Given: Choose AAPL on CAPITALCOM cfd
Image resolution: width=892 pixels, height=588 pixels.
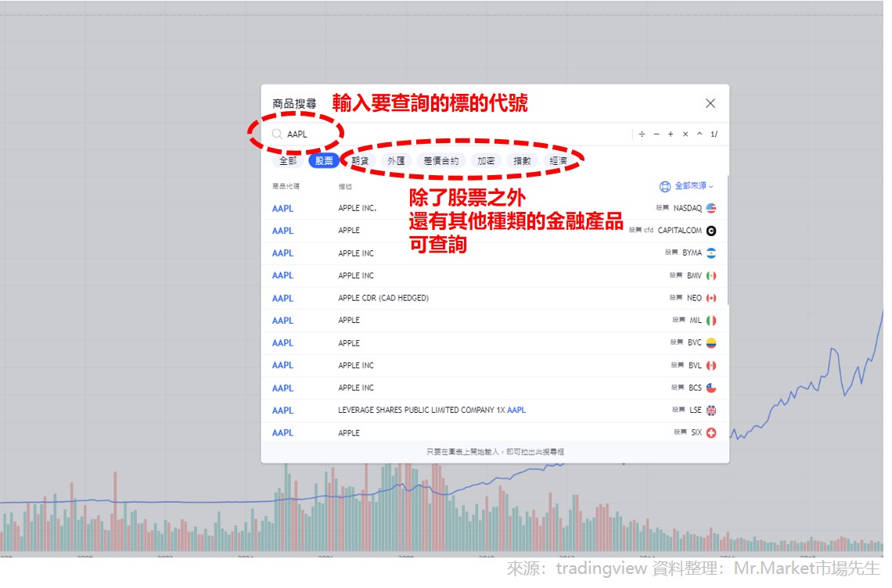Looking at the screenshot, I should coord(494,231).
